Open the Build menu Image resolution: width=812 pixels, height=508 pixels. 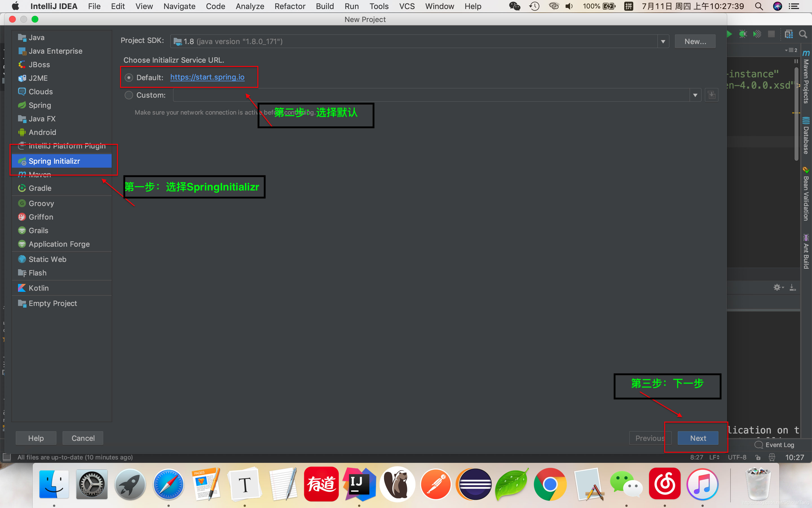coord(325,6)
